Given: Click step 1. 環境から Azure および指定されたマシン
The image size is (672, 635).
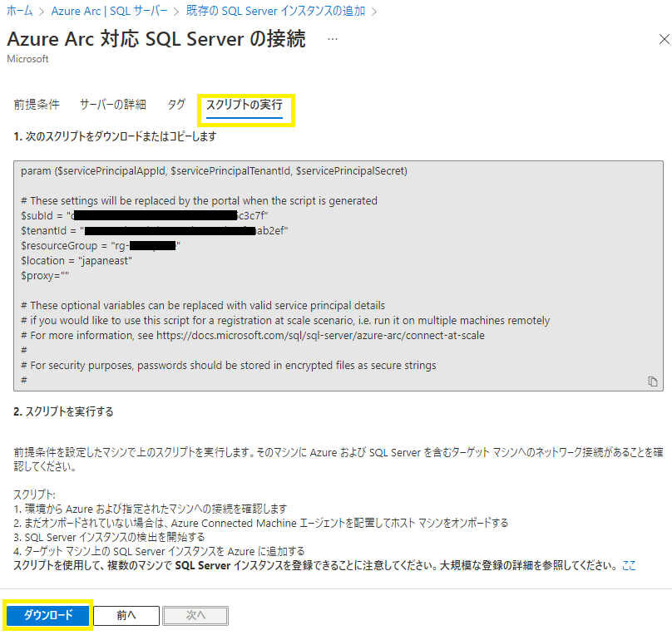Looking at the screenshot, I should coord(150,509).
